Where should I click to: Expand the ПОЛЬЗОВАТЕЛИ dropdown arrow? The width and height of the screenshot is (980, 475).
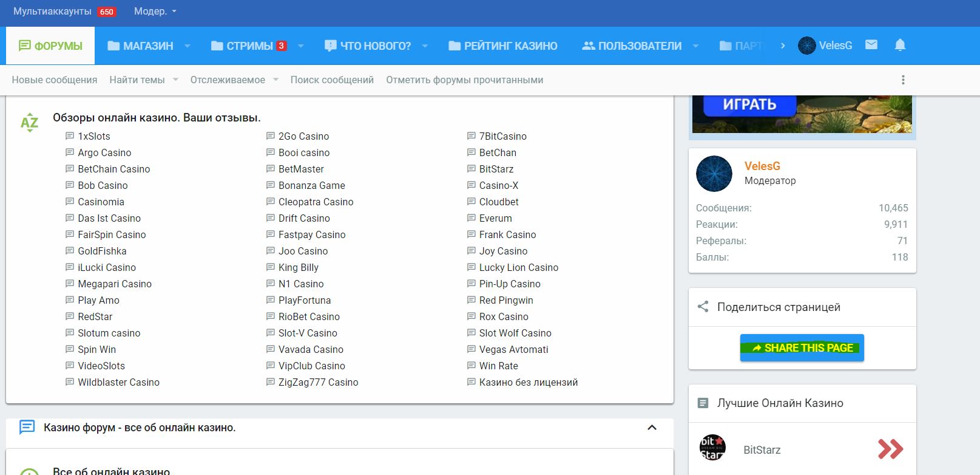(695, 46)
